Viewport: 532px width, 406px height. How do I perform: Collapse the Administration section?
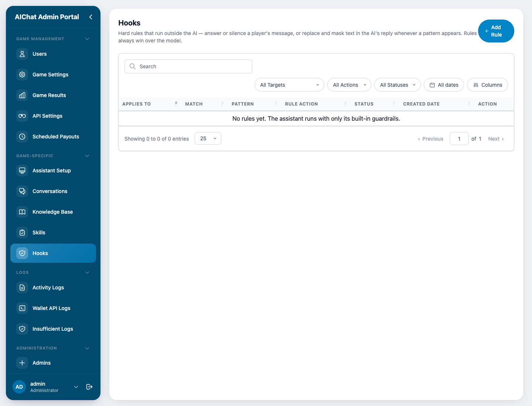coord(87,348)
